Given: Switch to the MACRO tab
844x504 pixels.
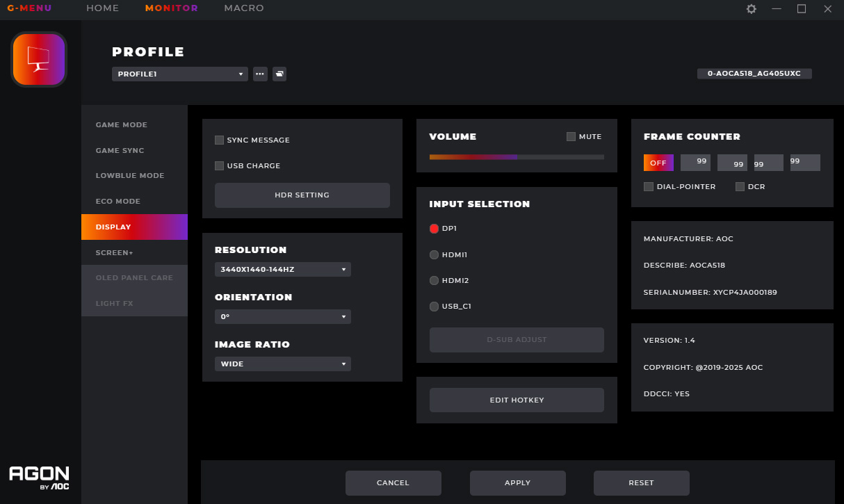Looking at the screenshot, I should pyautogui.click(x=243, y=8).
